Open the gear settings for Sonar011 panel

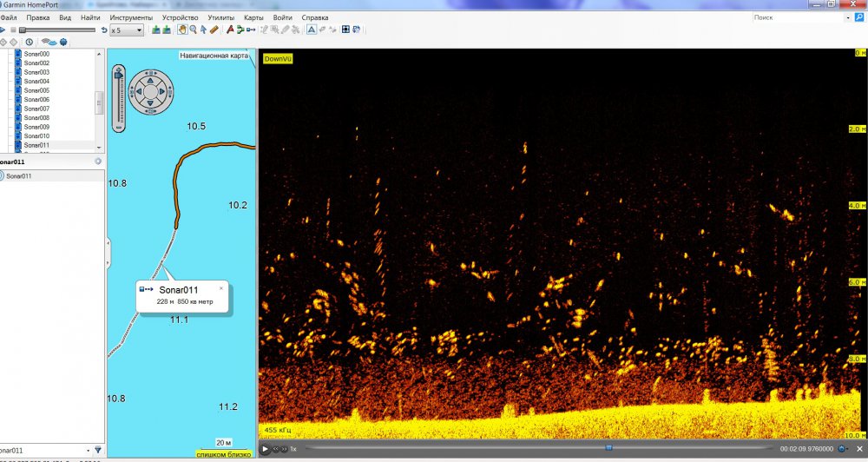97,162
